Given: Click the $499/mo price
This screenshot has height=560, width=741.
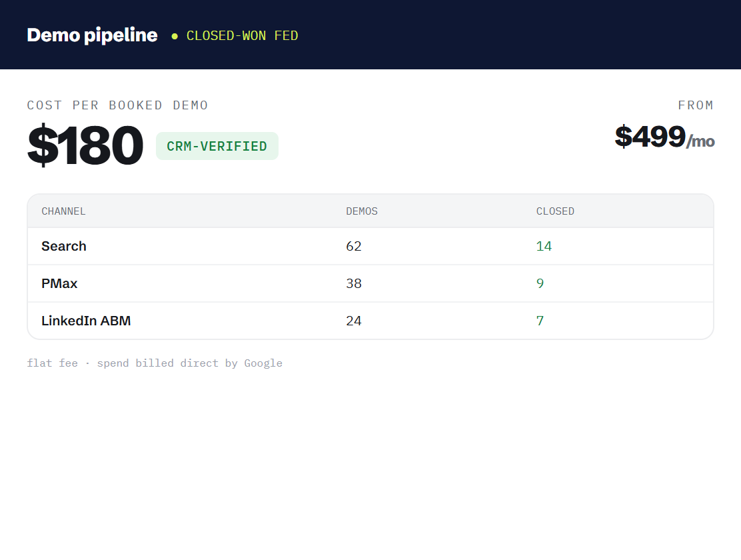Looking at the screenshot, I should pyautogui.click(x=664, y=137).
